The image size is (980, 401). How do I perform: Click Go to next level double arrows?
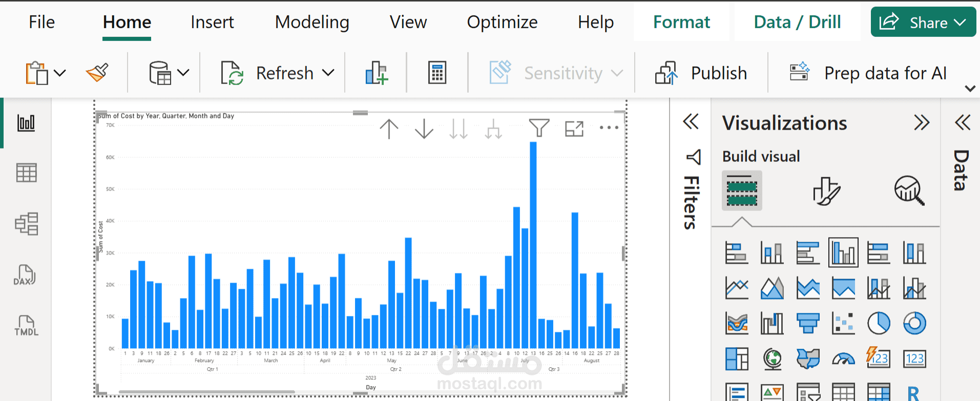point(458,129)
